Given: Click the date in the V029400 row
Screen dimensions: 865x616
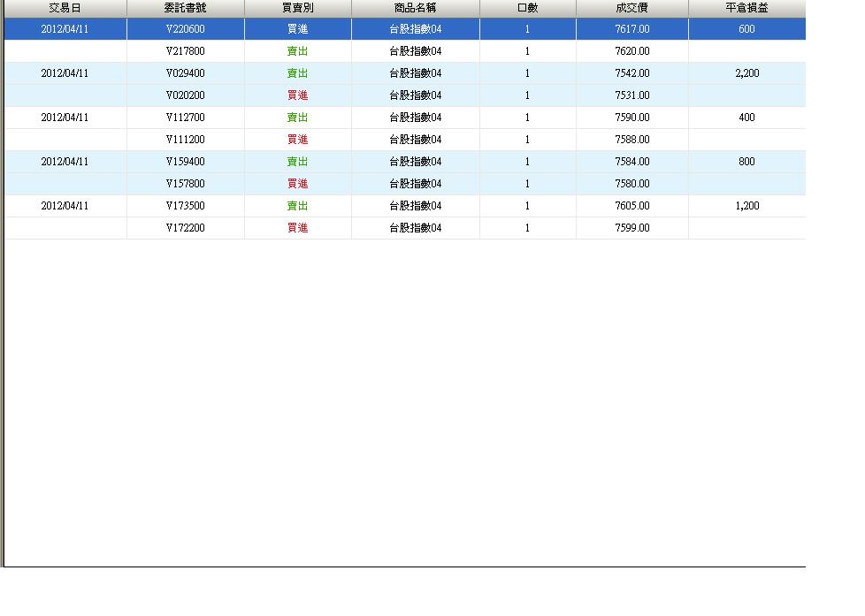Looking at the screenshot, I should tap(65, 73).
